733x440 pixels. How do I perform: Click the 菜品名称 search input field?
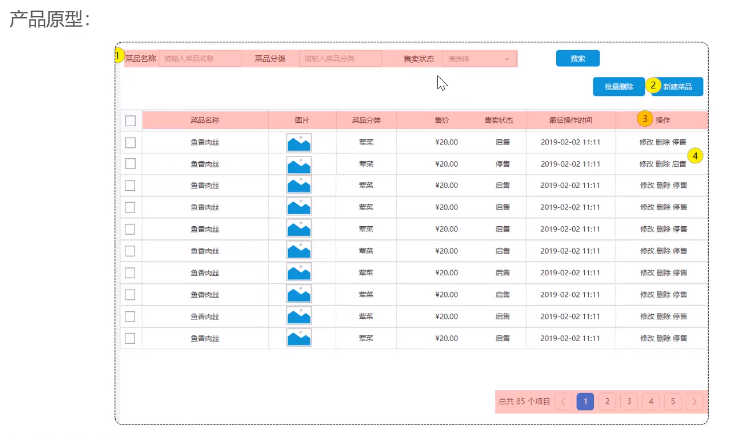click(200, 58)
